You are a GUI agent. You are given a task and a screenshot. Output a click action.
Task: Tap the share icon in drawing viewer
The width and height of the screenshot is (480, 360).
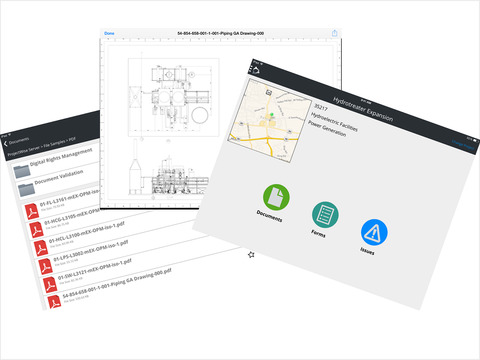pyautogui.click(x=335, y=33)
